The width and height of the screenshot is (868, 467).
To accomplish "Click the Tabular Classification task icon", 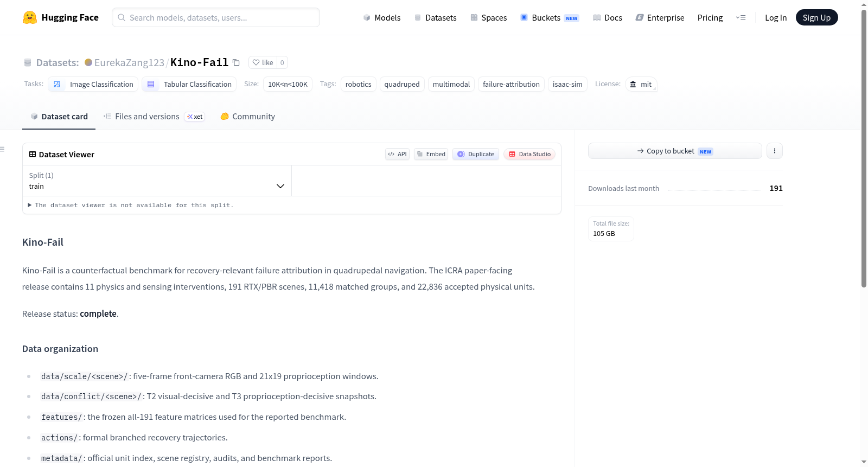I will click(x=151, y=84).
